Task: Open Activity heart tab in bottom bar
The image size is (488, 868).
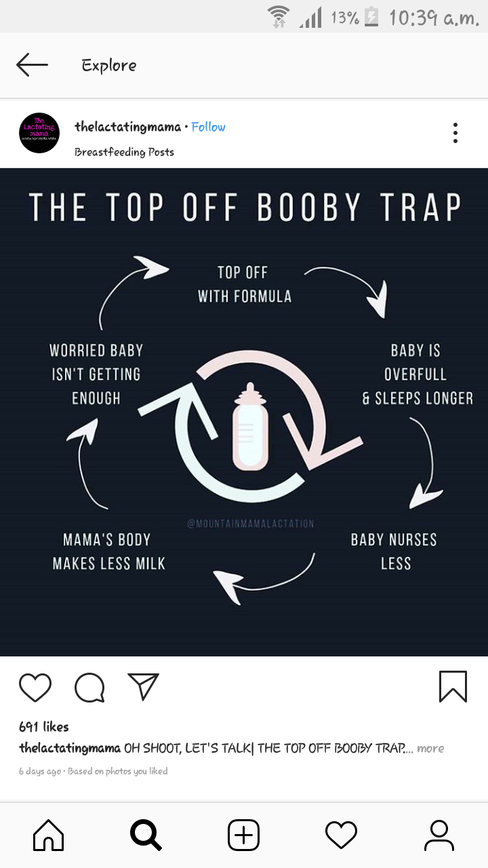Action: [341, 835]
